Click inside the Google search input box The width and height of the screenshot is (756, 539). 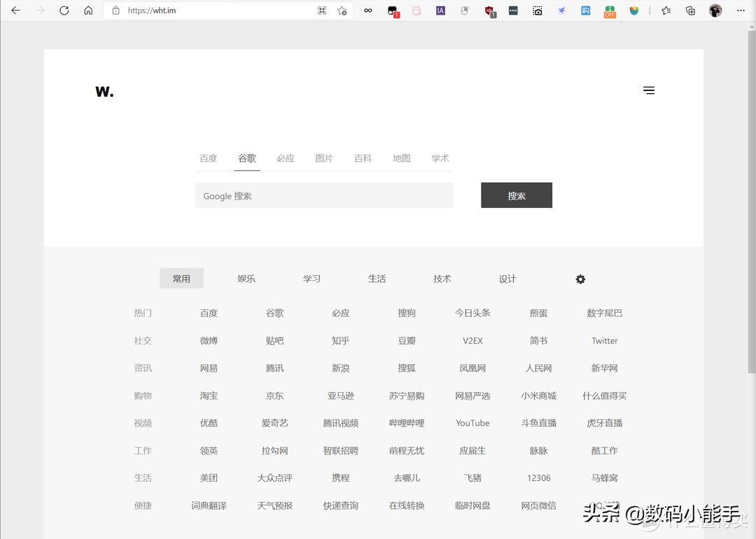pyautogui.click(x=324, y=196)
